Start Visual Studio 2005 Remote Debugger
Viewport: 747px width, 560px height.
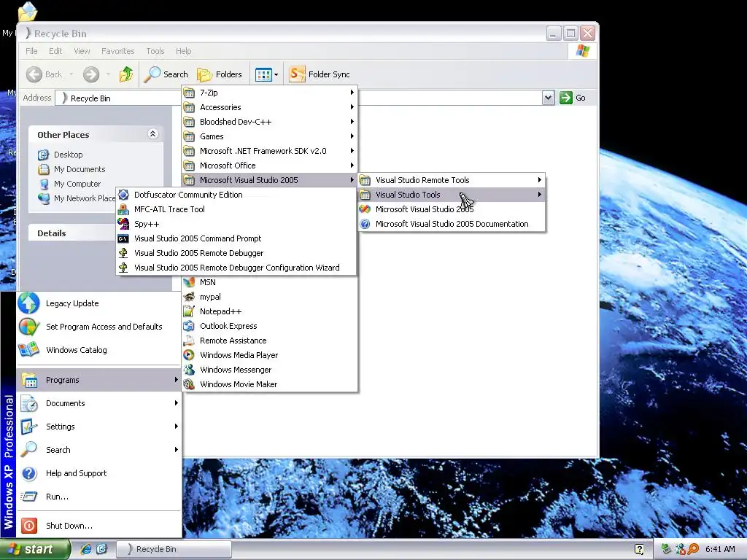(236, 253)
